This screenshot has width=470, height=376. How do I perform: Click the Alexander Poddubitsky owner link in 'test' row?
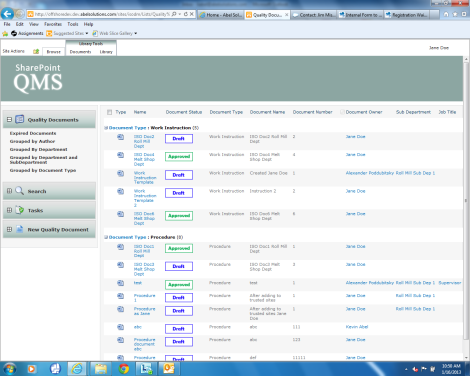tap(370, 283)
